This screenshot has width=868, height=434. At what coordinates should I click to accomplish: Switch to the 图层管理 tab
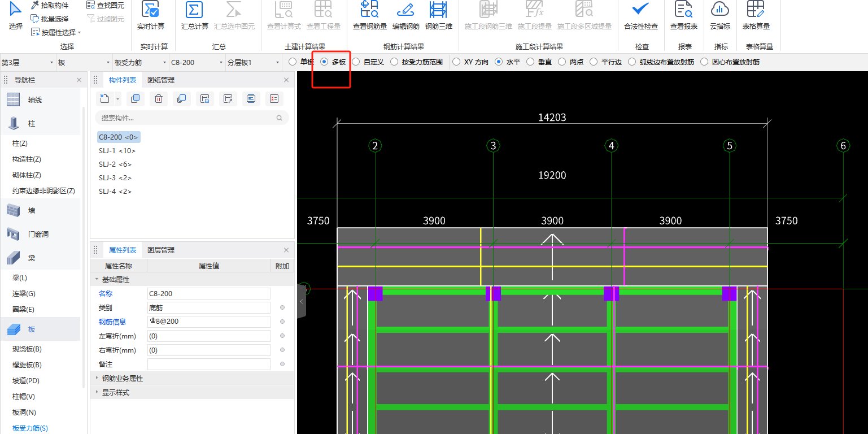[x=161, y=250]
